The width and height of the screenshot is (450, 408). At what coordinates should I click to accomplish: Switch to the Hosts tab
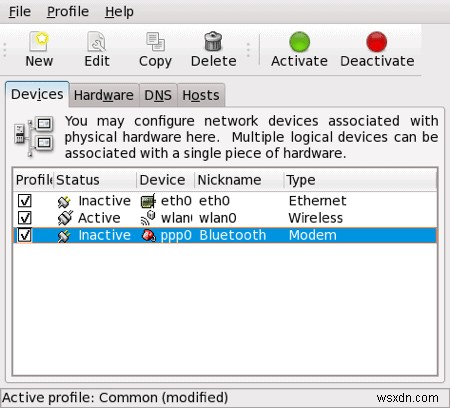click(201, 95)
